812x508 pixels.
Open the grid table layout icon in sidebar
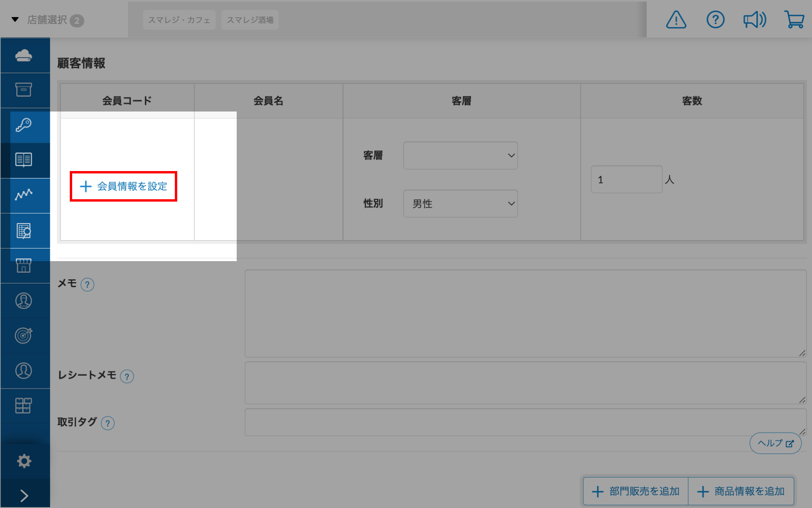point(24,406)
